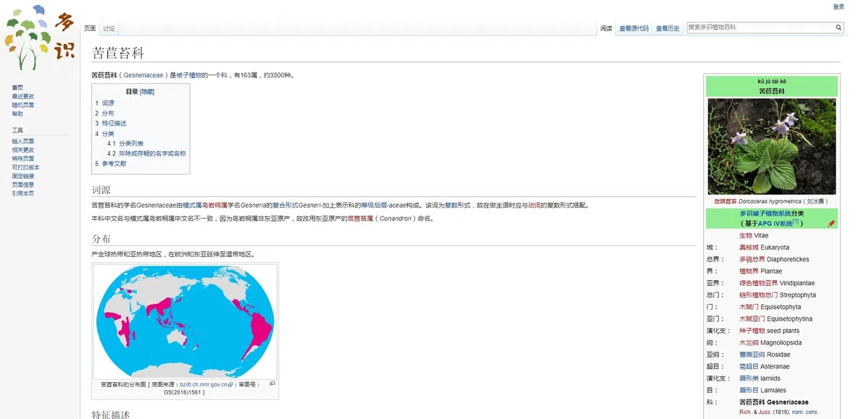The width and height of the screenshot is (868, 419).
Task: Open the 可打印版本 sidebar link
Action: 25,167
